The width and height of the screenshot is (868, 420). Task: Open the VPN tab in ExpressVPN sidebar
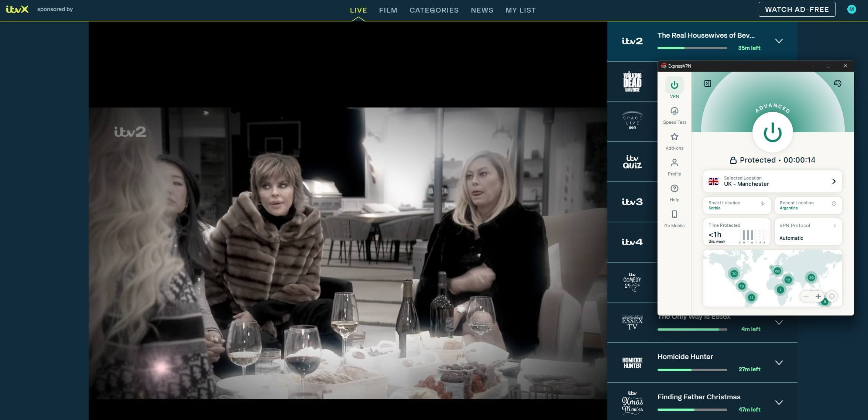(x=674, y=88)
